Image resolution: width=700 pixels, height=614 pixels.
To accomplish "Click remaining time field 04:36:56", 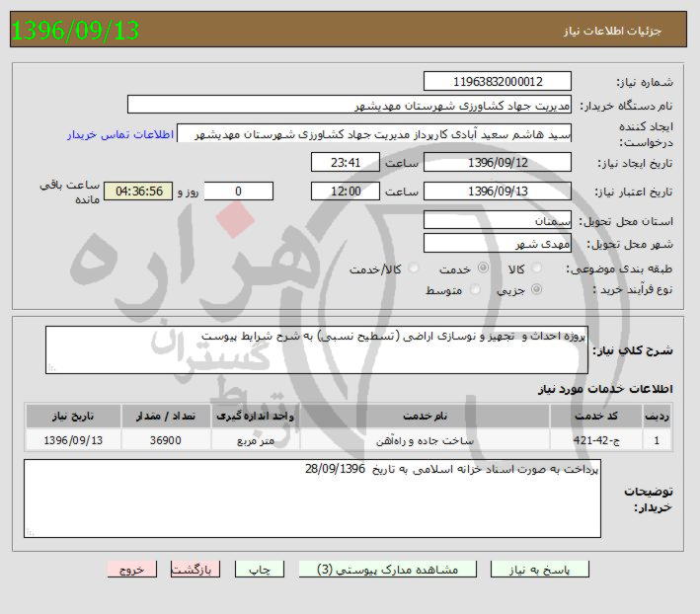I will pyautogui.click(x=138, y=192).
